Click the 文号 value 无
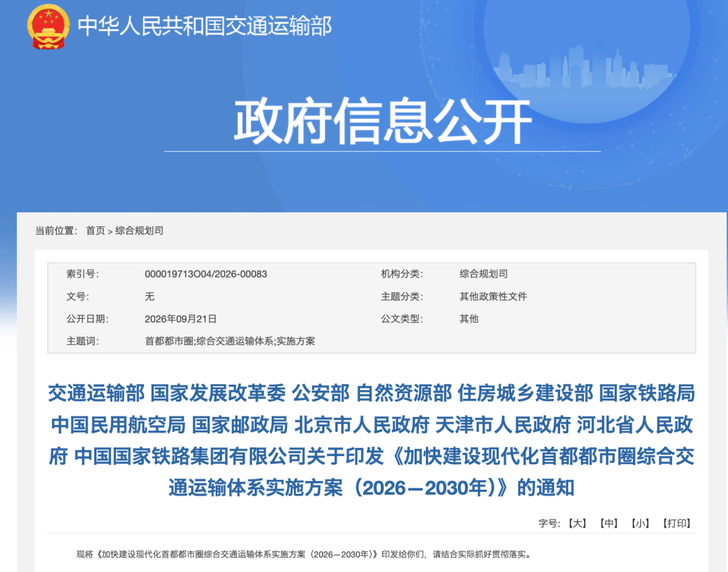 [150, 296]
